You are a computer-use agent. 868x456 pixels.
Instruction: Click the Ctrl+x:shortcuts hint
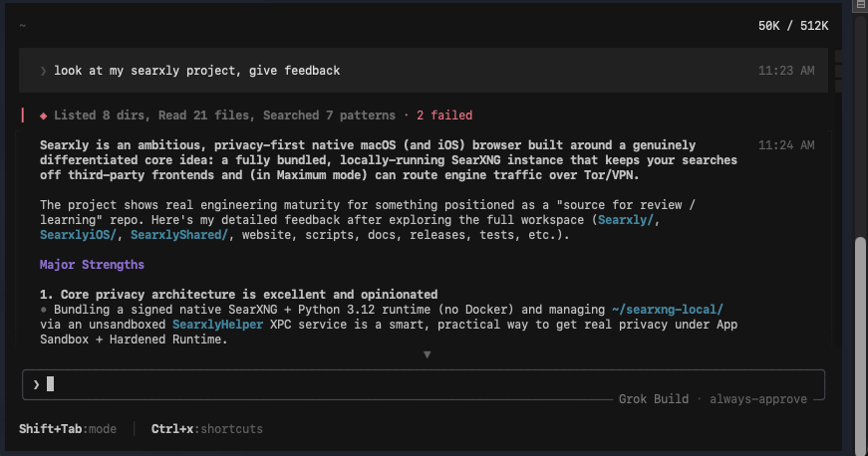[x=207, y=429]
